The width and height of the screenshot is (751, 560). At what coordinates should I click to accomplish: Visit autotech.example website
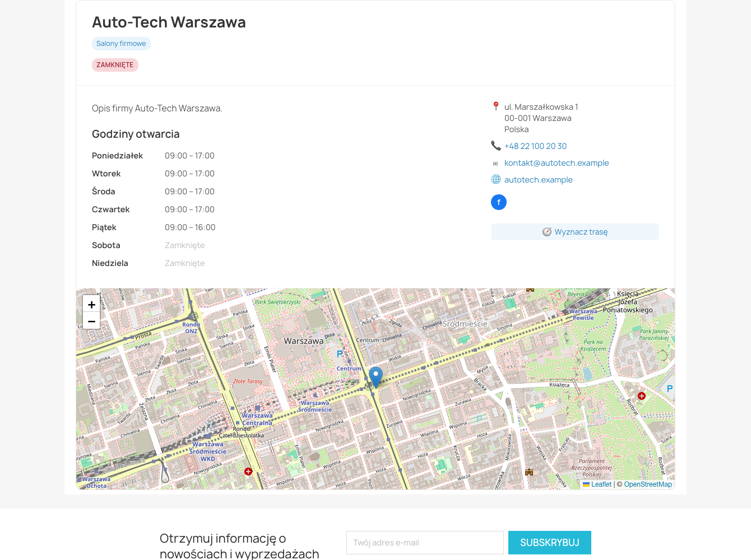pos(539,180)
